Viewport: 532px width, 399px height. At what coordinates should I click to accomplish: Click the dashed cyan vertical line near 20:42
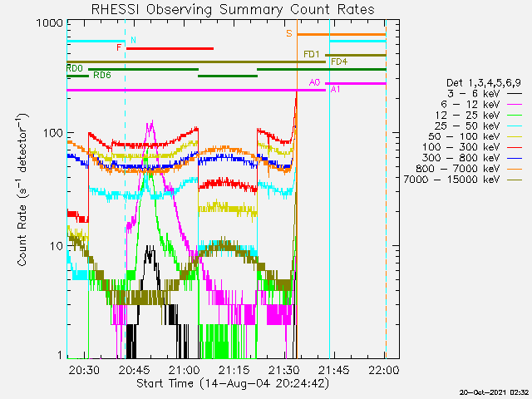(126, 190)
